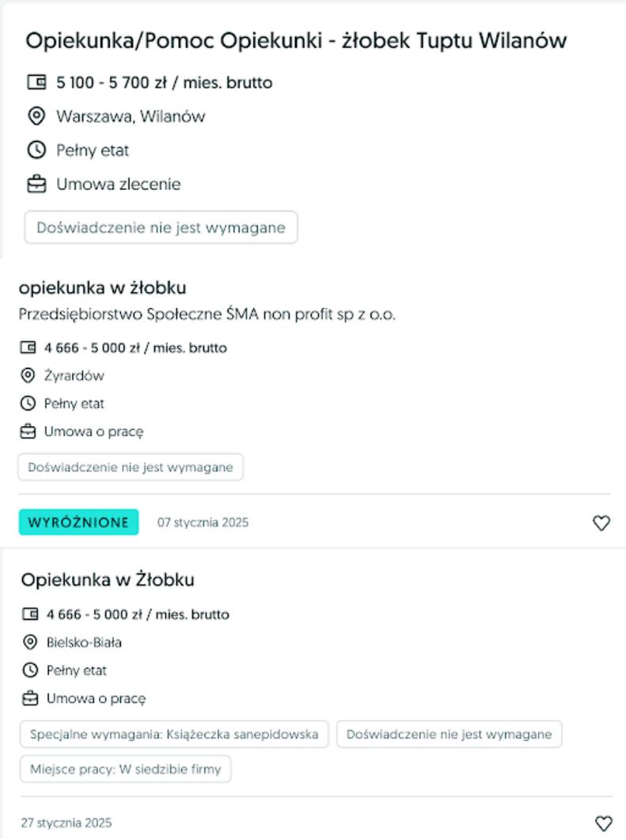Click the WYRÓŻNIONE highlighted badge
Image resolution: width=626 pixels, height=840 pixels.
coord(78,522)
